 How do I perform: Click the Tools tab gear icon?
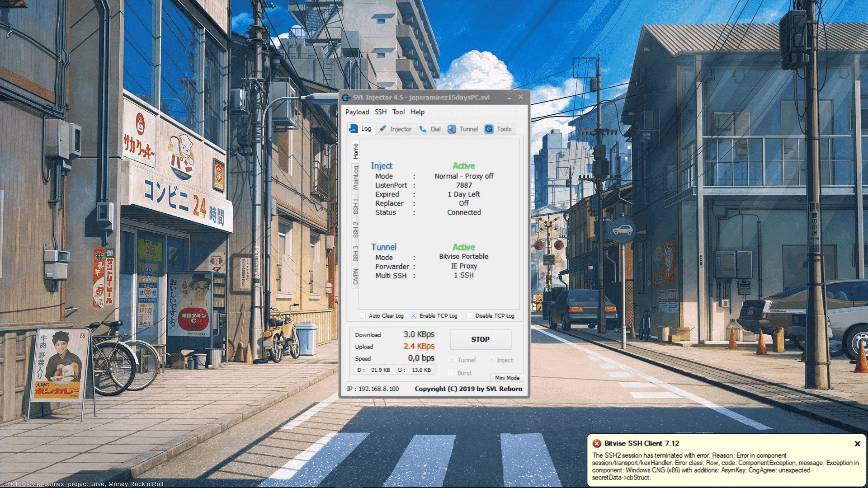tap(489, 129)
